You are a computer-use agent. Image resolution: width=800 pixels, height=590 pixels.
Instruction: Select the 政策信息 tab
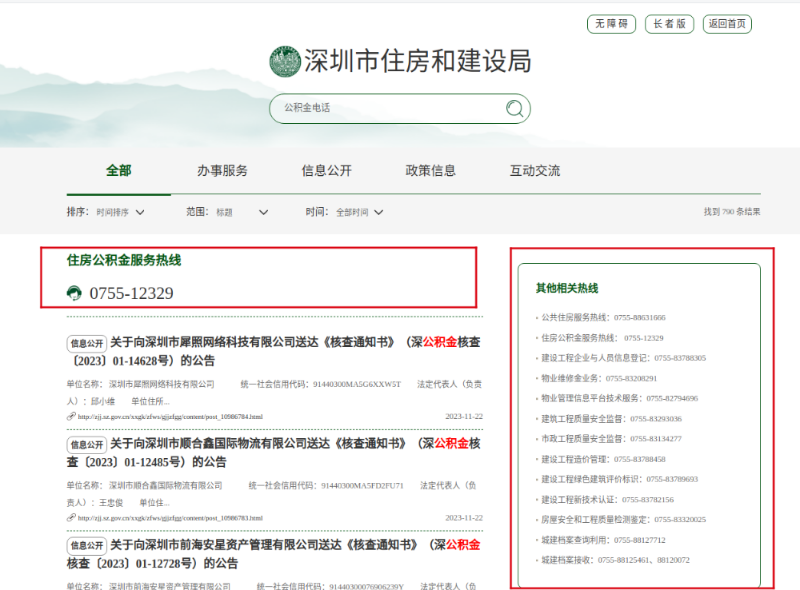431,171
